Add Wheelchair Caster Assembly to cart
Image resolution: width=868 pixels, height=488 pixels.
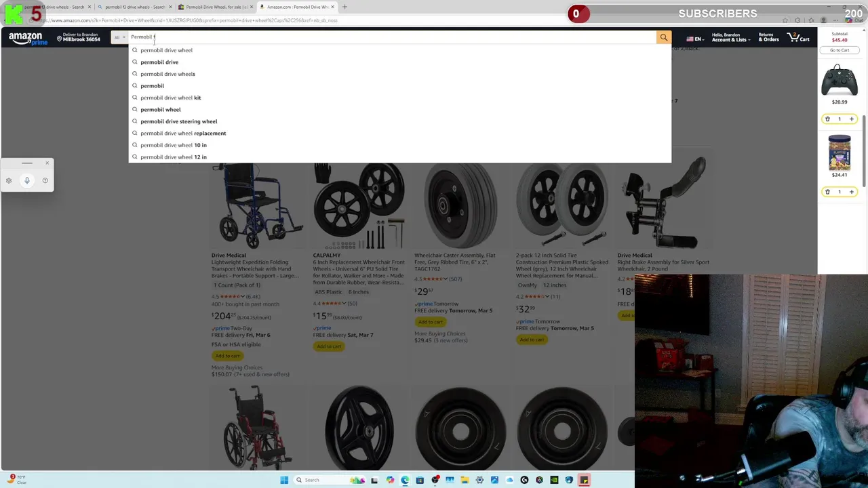point(431,322)
